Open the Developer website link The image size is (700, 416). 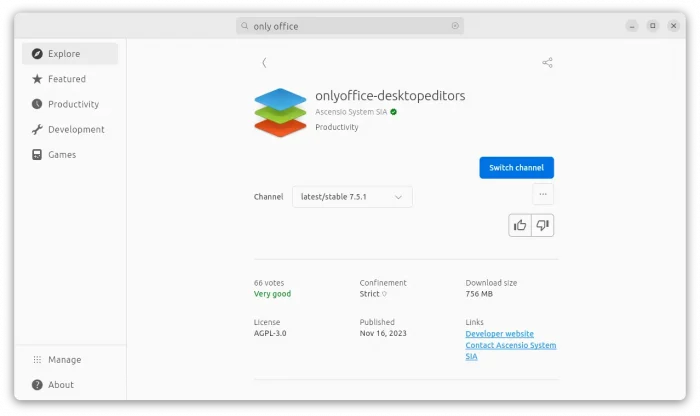pyautogui.click(x=499, y=333)
